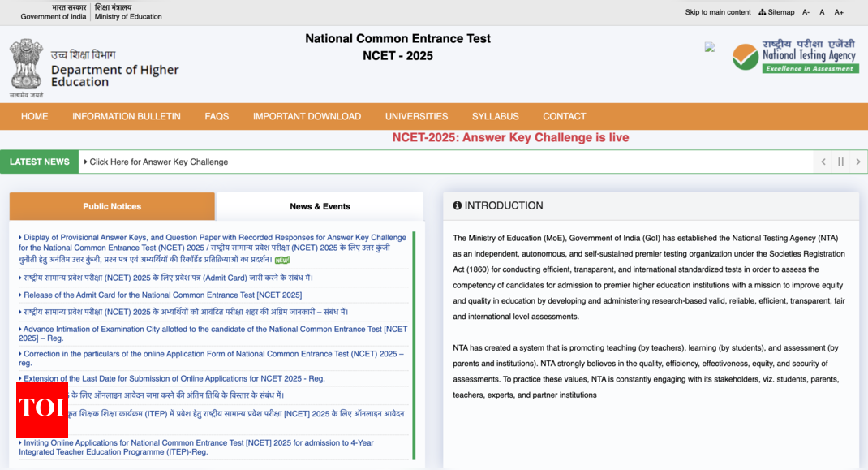Click the Government of India emblem
Viewport: 868px width, 470px height.
(26, 67)
